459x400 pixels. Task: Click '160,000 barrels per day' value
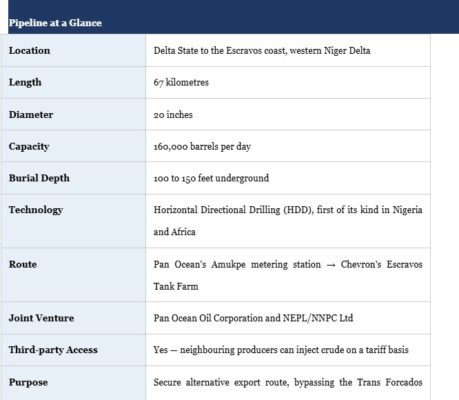pyautogui.click(x=202, y=146)
